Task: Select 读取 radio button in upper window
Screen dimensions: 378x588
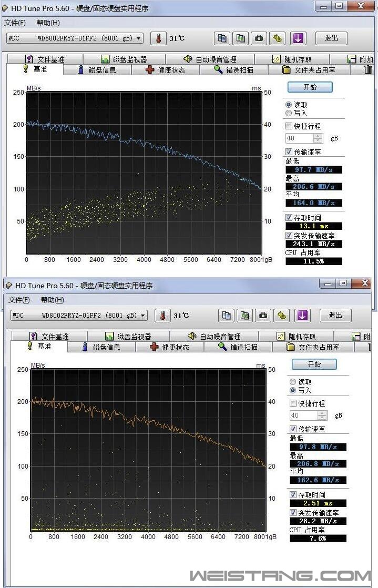Action: tap(289, 105)
